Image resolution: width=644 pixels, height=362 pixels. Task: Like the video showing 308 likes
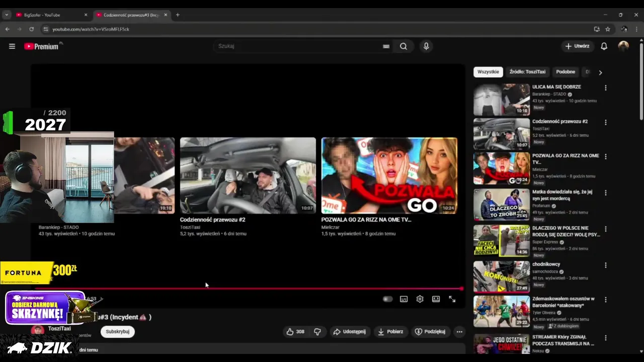(295, 332)
